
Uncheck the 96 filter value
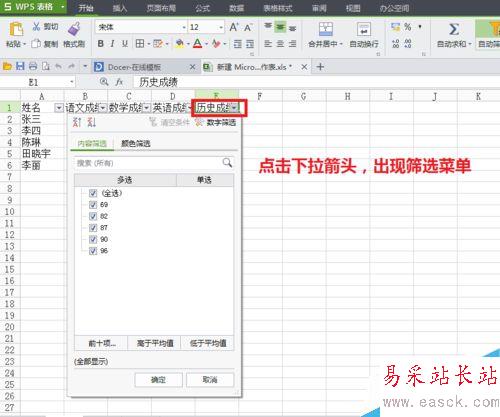(x=93, y=251)
